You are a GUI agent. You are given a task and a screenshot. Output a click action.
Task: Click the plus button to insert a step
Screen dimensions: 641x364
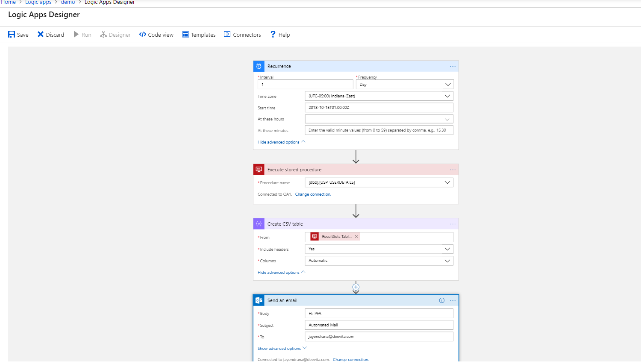coord(356,287)
